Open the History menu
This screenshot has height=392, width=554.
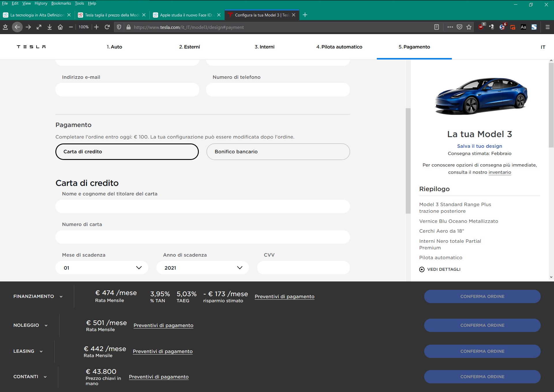pyautogui.click(x=41, y=3)
